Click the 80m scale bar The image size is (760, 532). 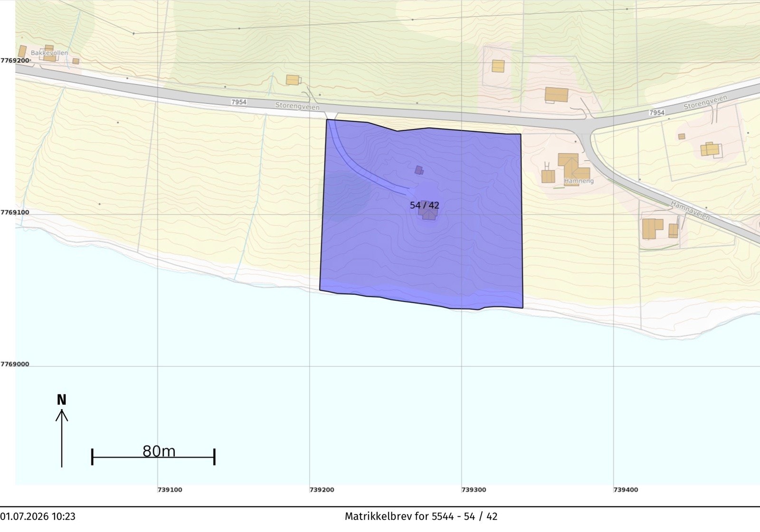(x=153, y=456)
